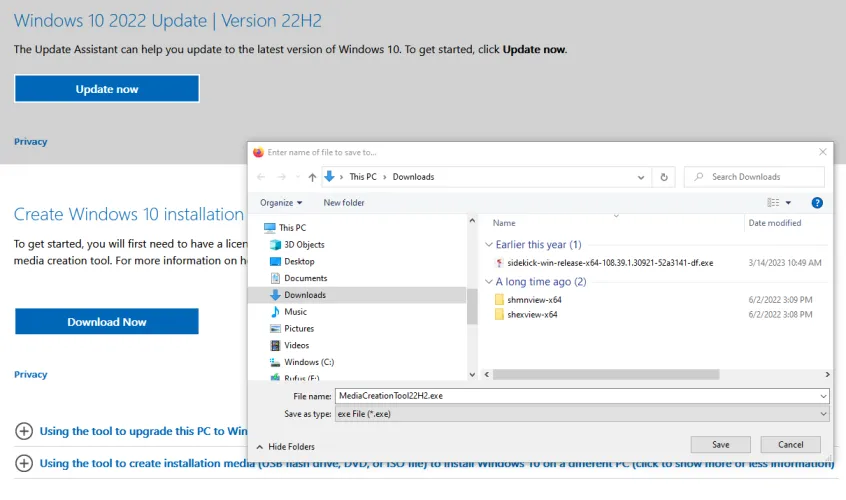Click the Refresh button beside address bar

point(664,177)
